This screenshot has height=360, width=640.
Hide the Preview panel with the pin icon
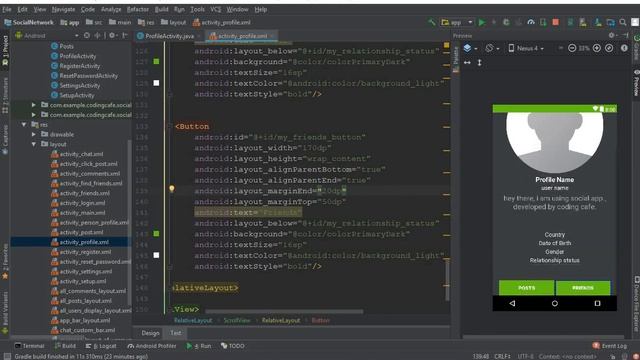click(x=625, y=36)
